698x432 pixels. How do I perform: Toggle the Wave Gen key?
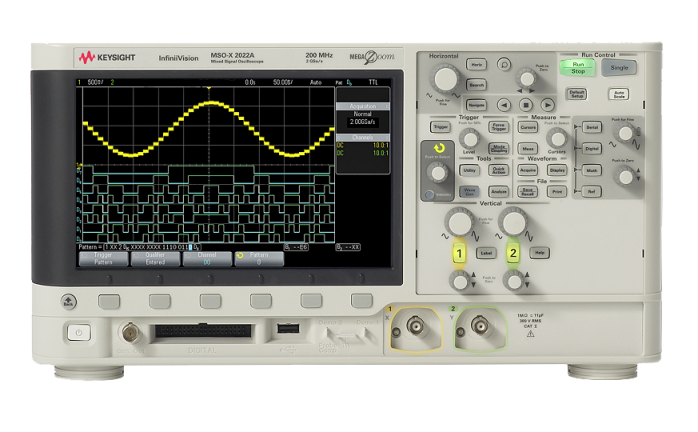click(470, 192)
